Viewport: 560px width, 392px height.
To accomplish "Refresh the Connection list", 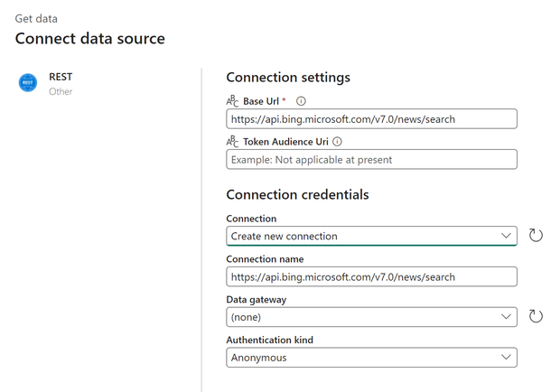I will pyautogui.click(x=536, y=236).
